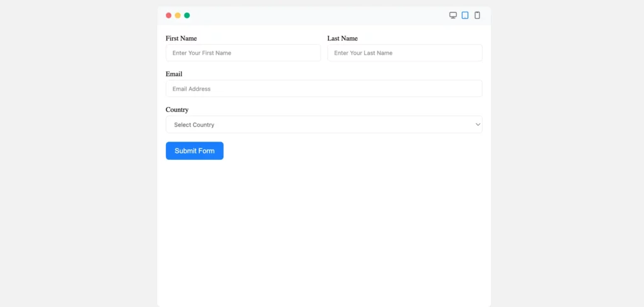Click the "Last Name" label

[343, 38]
